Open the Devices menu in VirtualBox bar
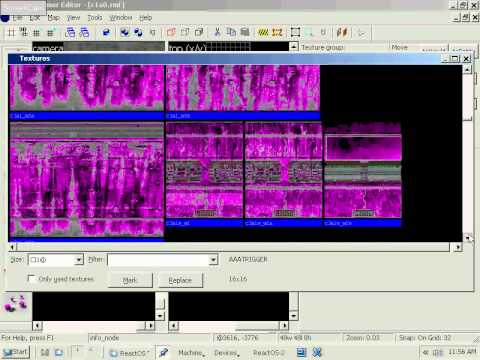 click(227, 353)
